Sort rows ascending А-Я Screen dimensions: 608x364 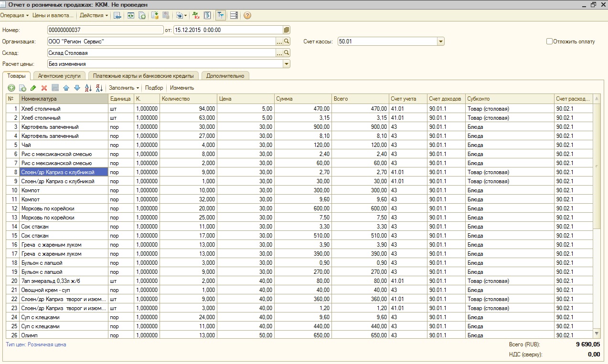click(x=88, y=88)
